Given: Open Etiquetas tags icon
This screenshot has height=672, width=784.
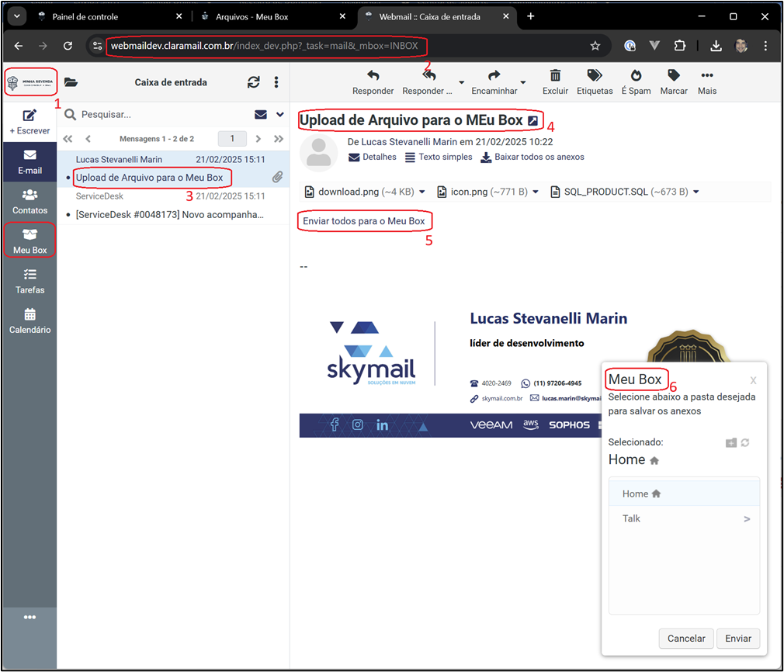Looking at the screenshot, I should pos(595,76).
